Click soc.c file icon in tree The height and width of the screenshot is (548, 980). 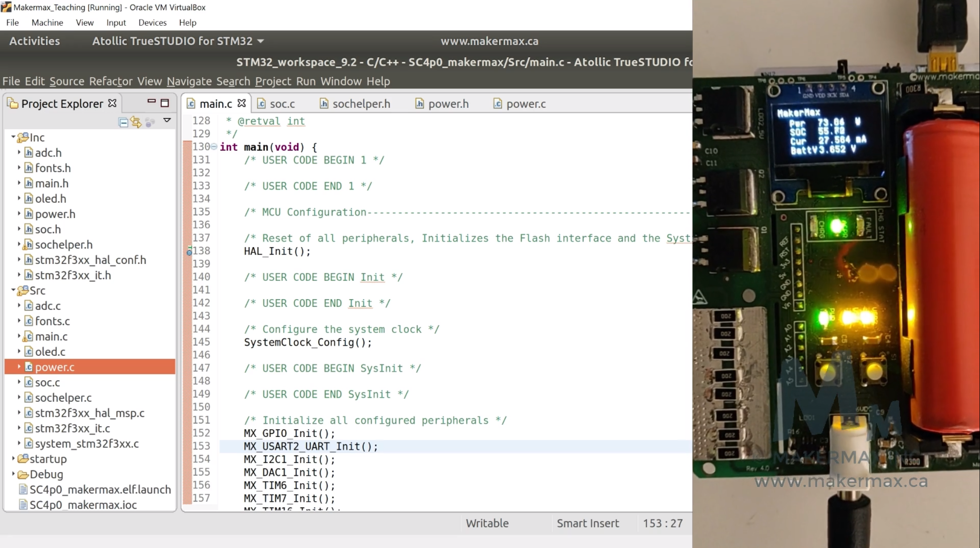(29, 382)
